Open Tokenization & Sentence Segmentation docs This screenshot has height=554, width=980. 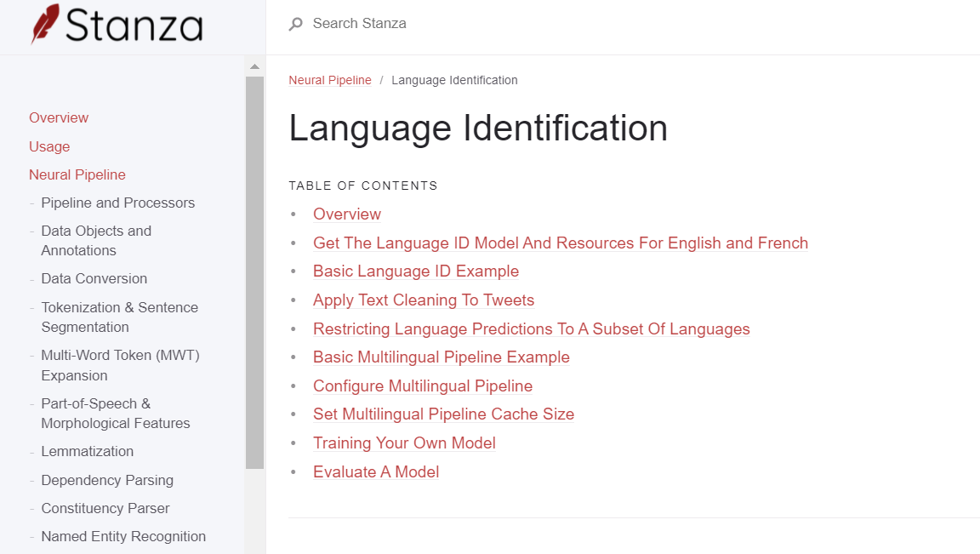coord(119,317)
